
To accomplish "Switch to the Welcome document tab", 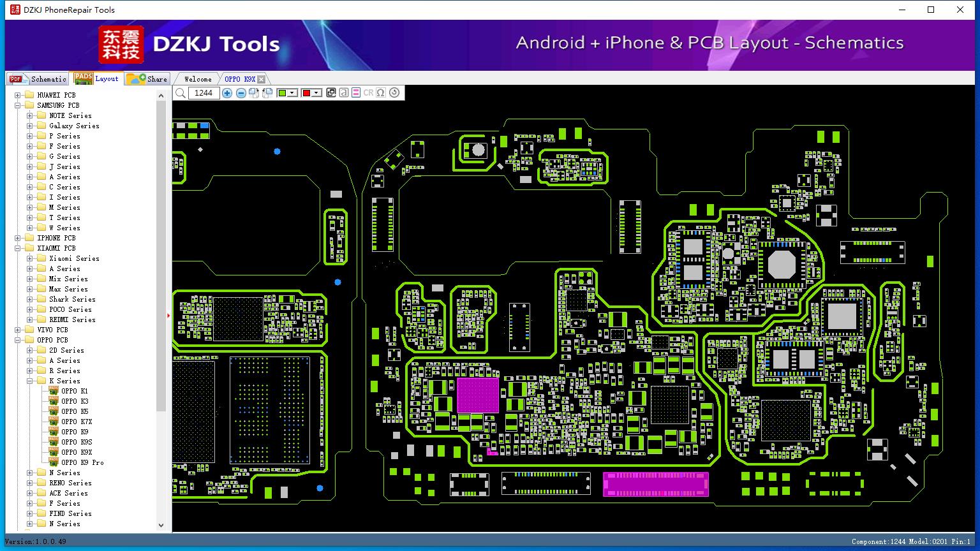I will [x=198, y=79].
